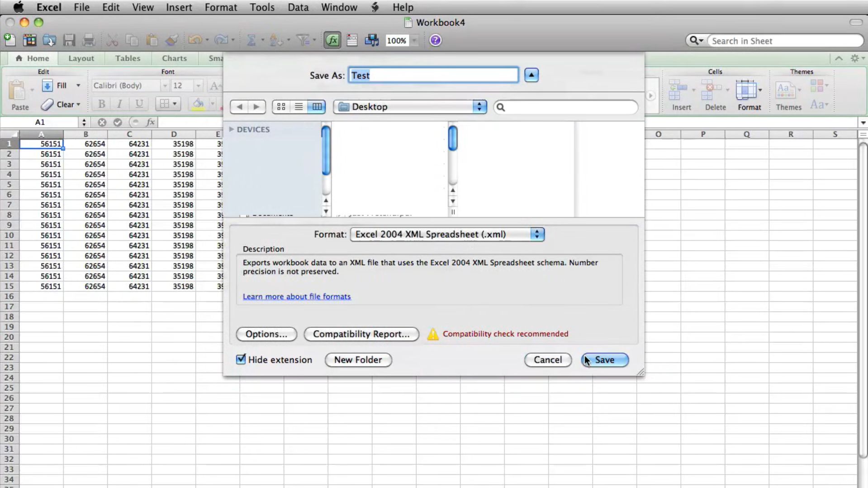The height and width of the screenshot is (488, 868).
Task: Open the Desktop location popup menu
Action: [x=410, y=107]
